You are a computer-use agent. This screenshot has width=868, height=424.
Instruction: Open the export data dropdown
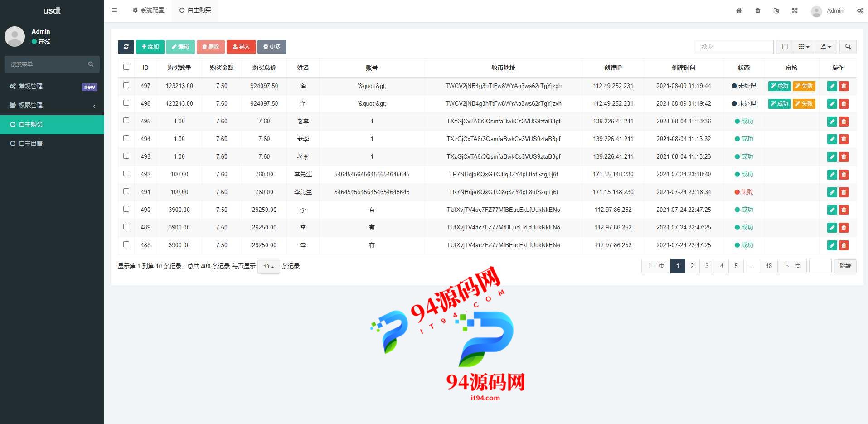pyautogui.click(x=826, y=47)
